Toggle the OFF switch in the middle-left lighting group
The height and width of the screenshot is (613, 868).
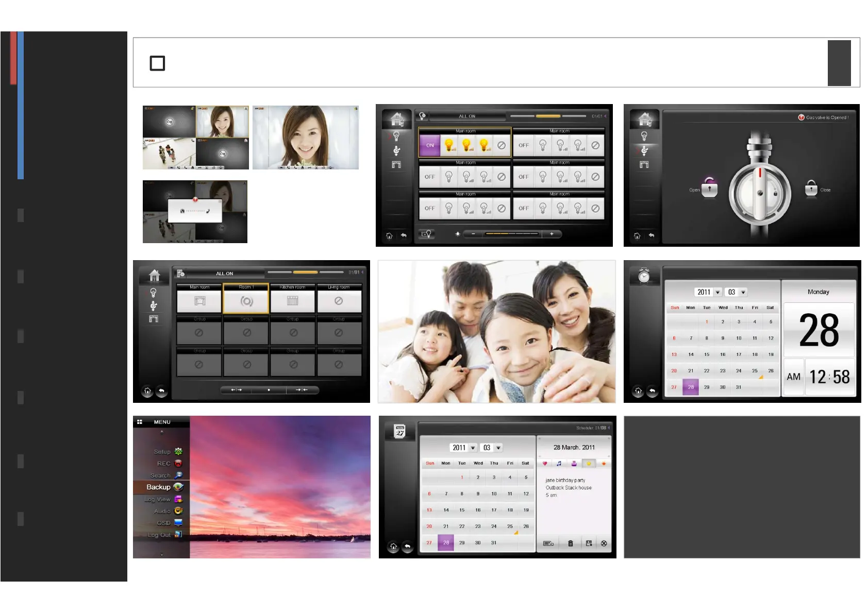click(x=430, y=177)
